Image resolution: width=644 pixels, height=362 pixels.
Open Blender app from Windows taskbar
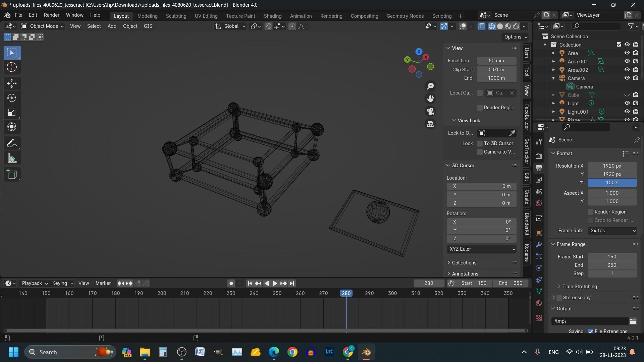tap(366, 352)
